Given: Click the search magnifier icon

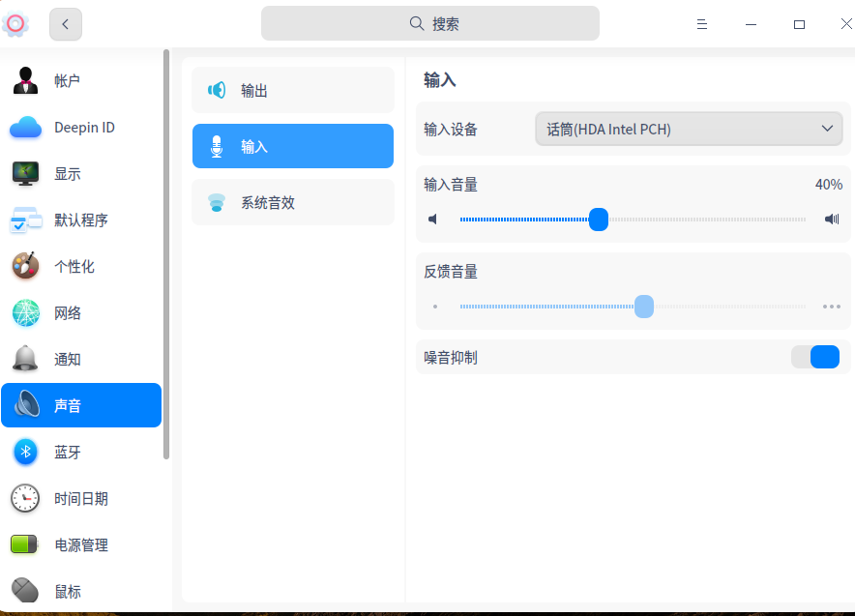Looking at the screenshot, I should tap(417, 23).
